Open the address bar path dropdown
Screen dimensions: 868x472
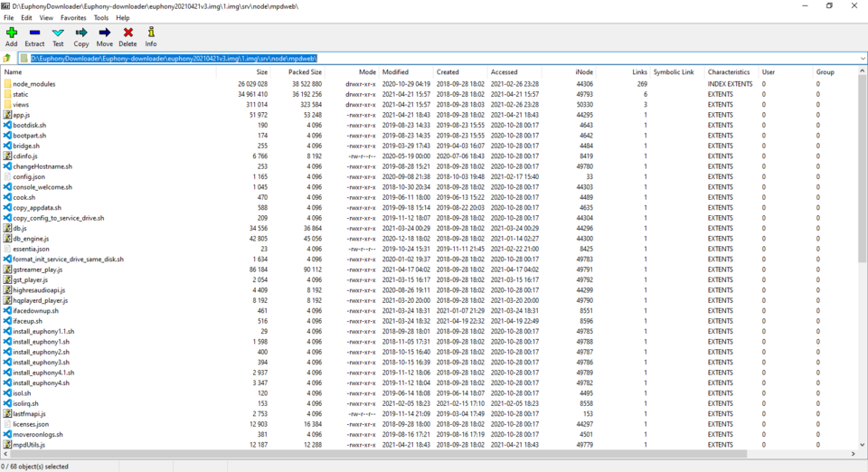[x=863, y=58]
